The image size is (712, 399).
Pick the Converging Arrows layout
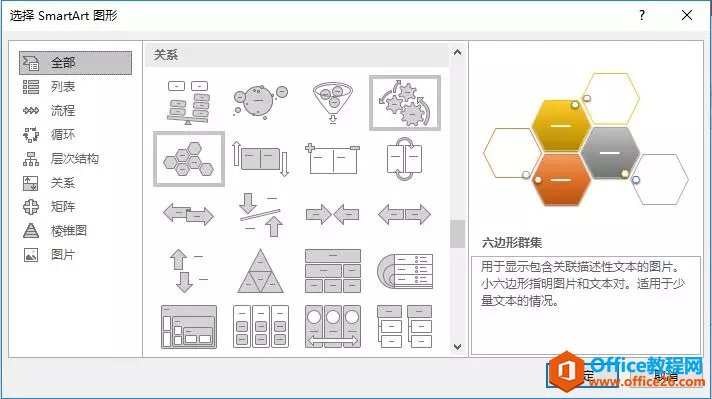point(332,214)
